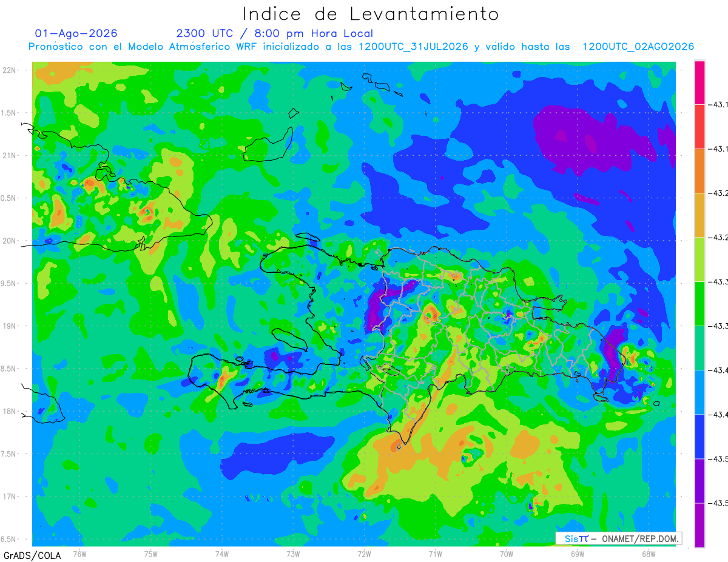Click latitude label '21N'

(9, 155)
